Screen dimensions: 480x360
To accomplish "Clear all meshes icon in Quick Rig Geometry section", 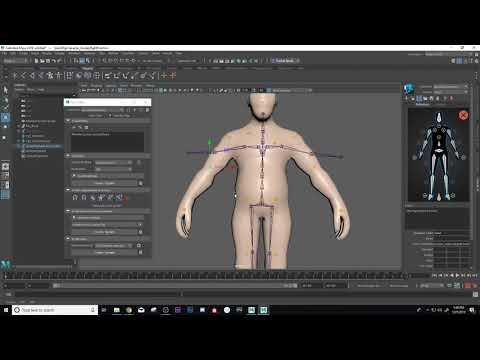I will pos(86,128).
